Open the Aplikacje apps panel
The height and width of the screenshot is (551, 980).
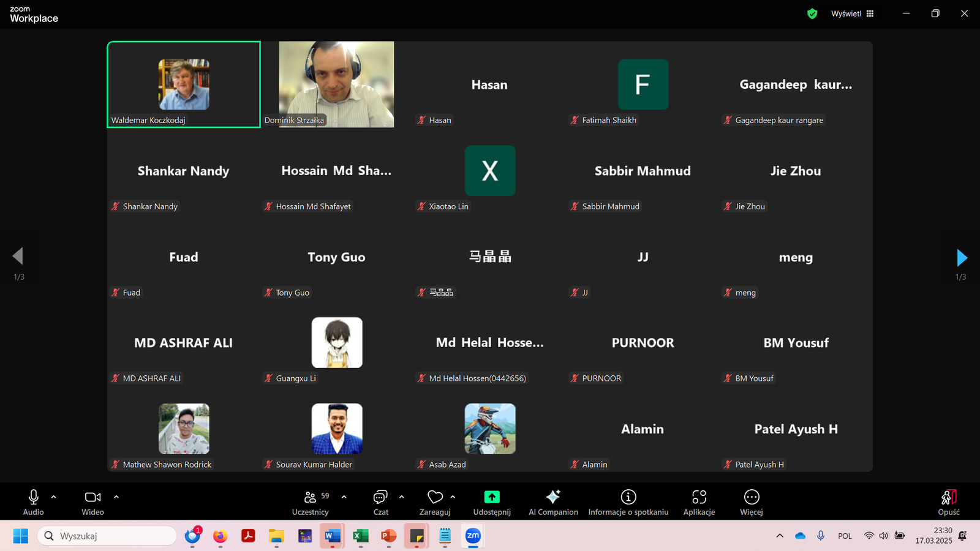[x=699, y=502]
